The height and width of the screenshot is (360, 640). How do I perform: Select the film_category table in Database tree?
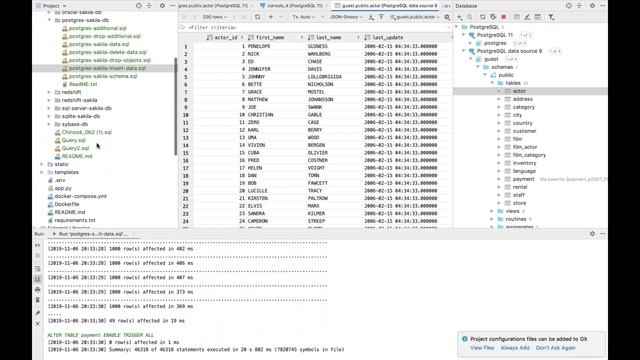(529, 155)
